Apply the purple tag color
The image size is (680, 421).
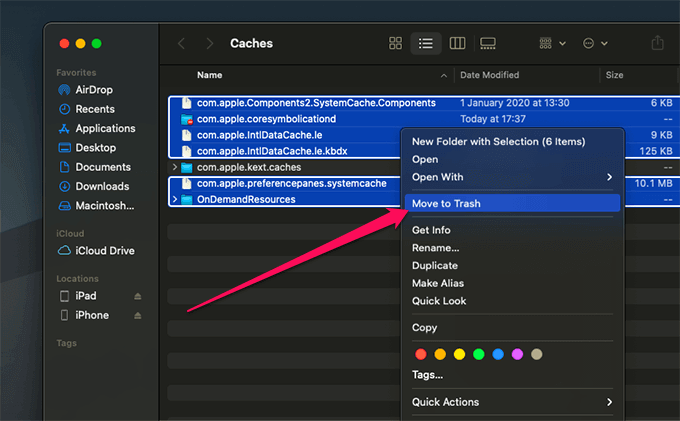[x=517, y=354]
